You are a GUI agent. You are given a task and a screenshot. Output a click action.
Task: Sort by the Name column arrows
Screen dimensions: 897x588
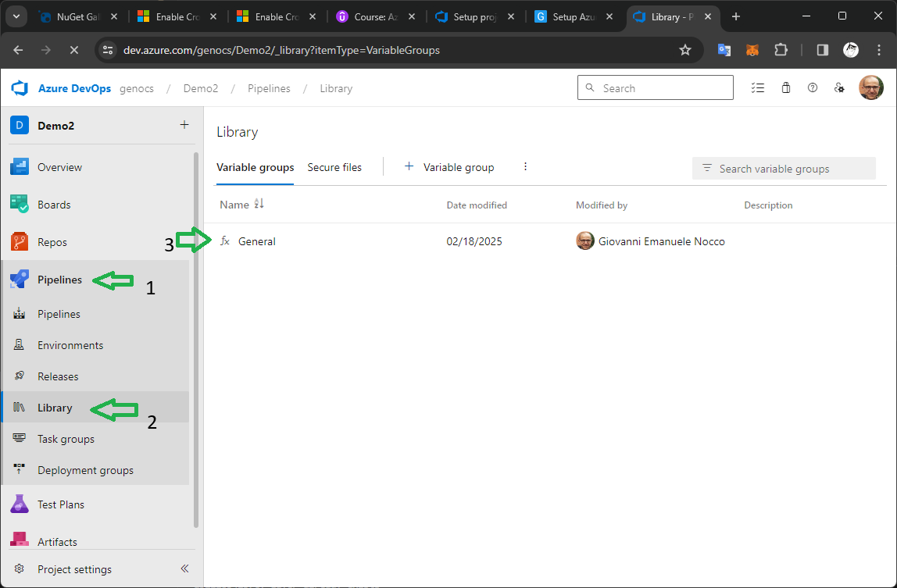[259, 205]
